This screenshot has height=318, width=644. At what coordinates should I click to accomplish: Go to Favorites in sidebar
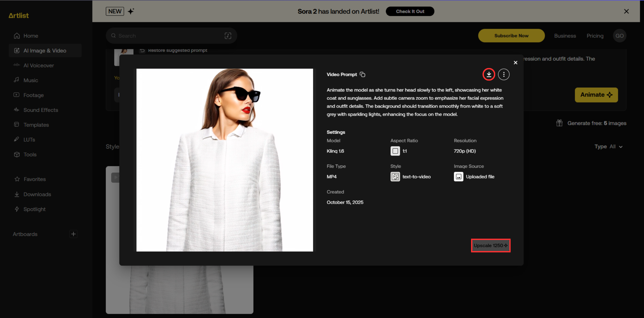click(34, 179)
